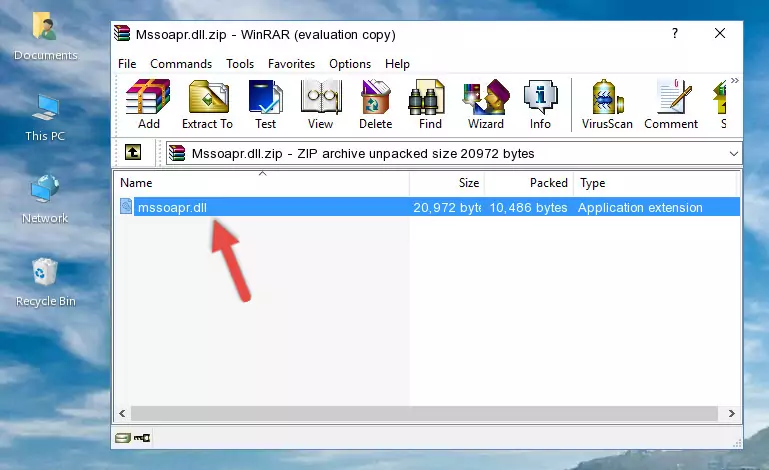769x470 pixels.
Task: Click the horizontal scrollbar track
Action: (424, 413)
